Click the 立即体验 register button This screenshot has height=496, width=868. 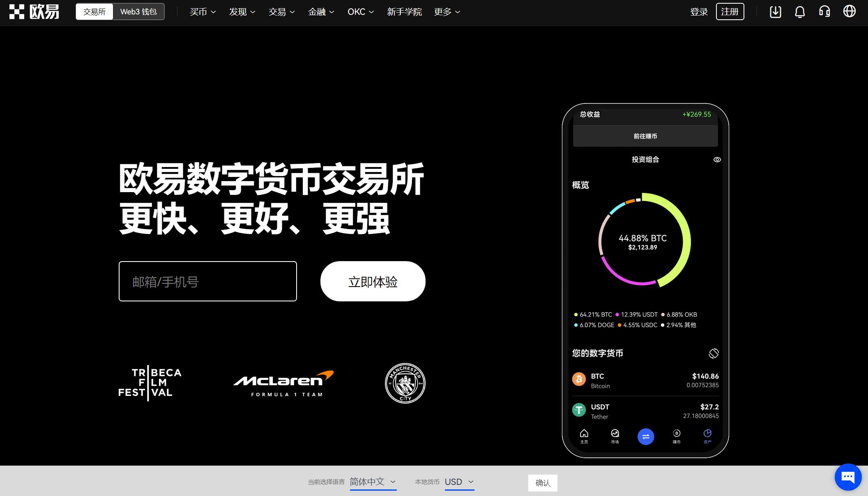(x=373, y=281)
